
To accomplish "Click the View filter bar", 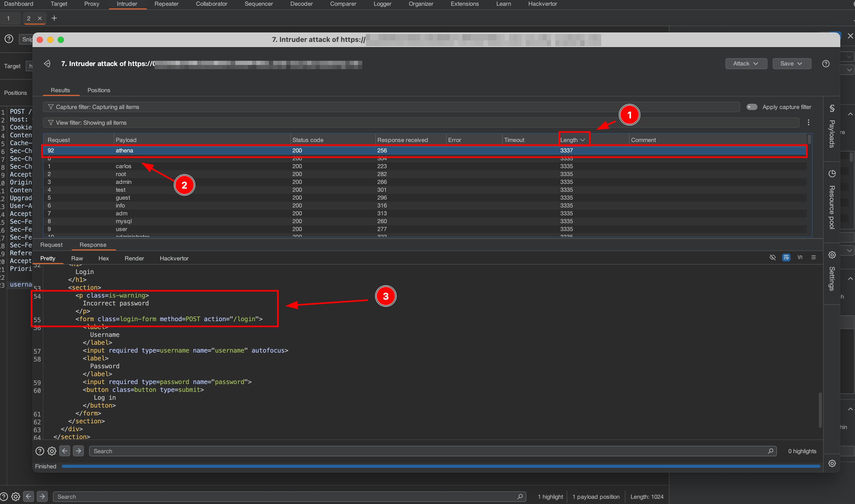I will coord(421,122).
